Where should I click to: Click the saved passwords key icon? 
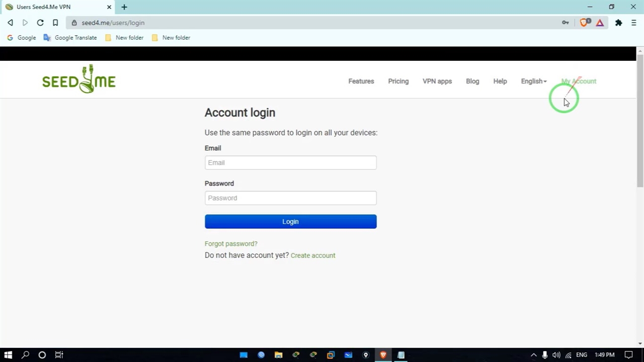pos(566,23)
